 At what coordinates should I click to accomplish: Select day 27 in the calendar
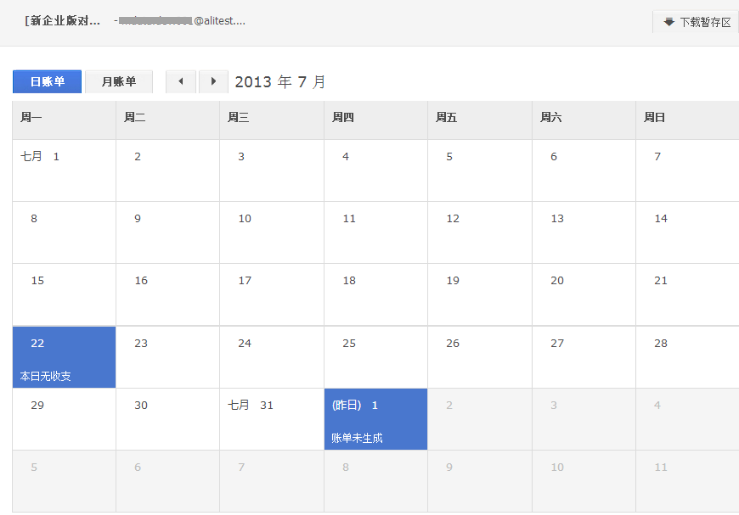[584, 357]
